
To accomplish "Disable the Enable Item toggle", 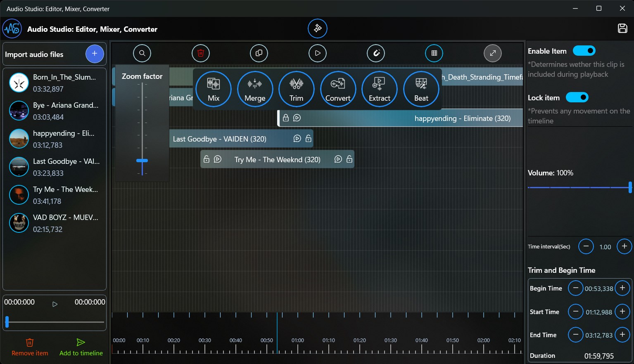I will click(x=584, y=50).
